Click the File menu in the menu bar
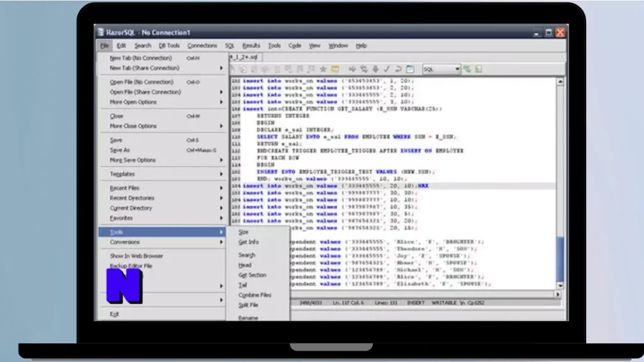 click(x=104, y=45)
